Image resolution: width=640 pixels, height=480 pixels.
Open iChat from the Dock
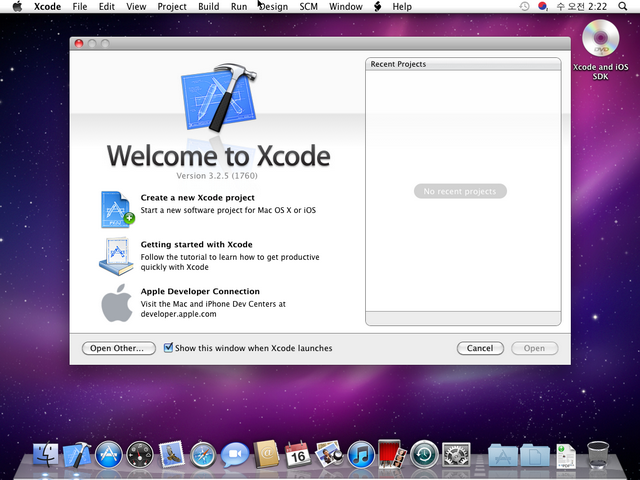coord(235,454)
